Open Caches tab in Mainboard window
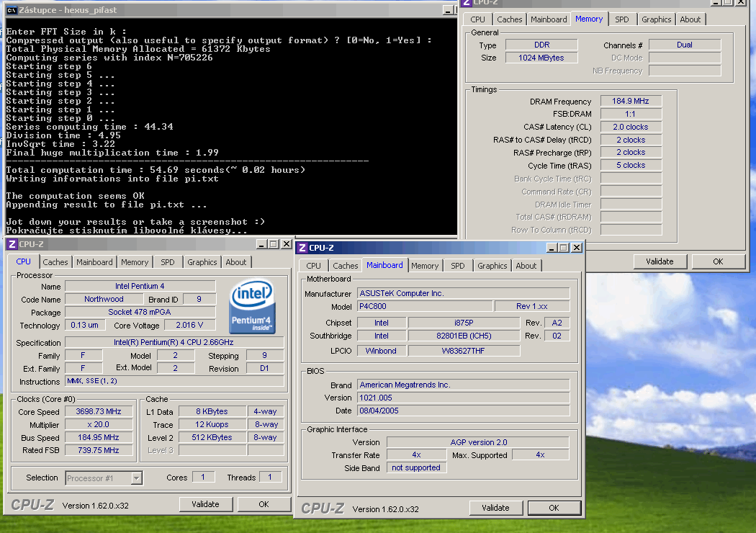 pos(345,266)
